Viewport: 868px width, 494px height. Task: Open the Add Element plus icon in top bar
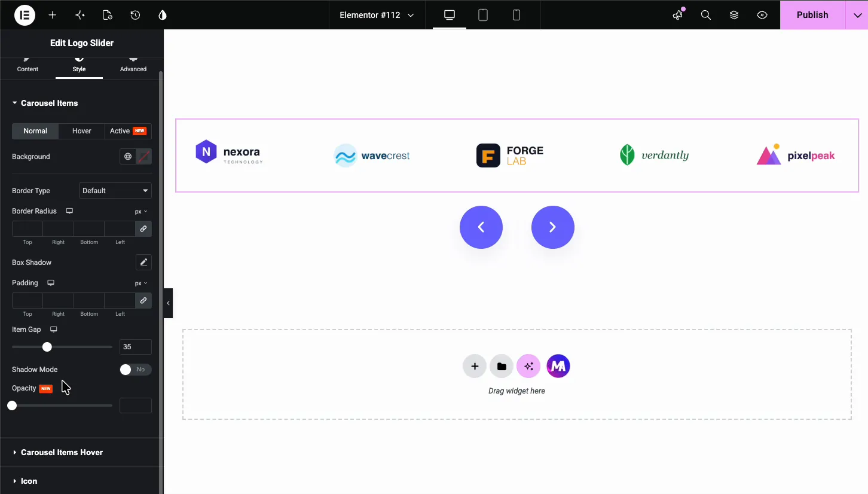pyautogui.click(x=53, y=15)
